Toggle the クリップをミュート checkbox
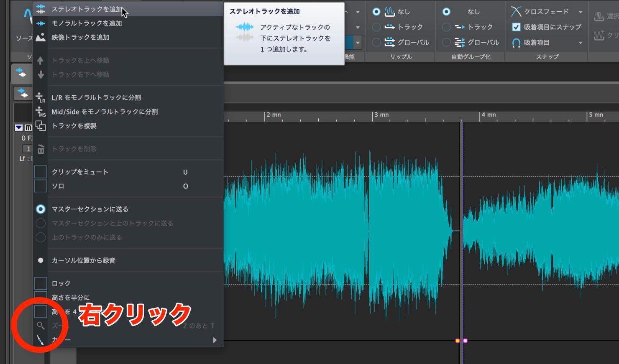619x364 pixels. tap(41, 172)
